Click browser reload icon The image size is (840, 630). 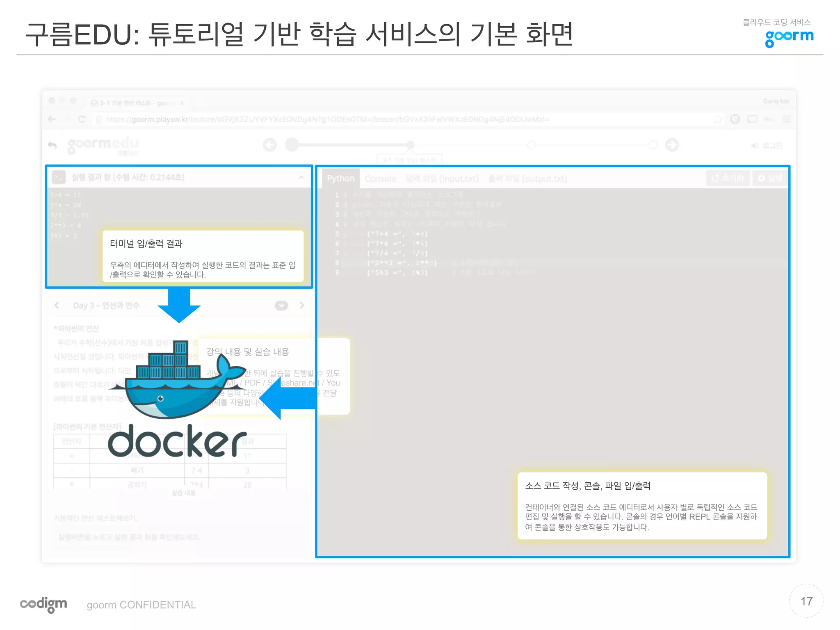click(82, 119)
